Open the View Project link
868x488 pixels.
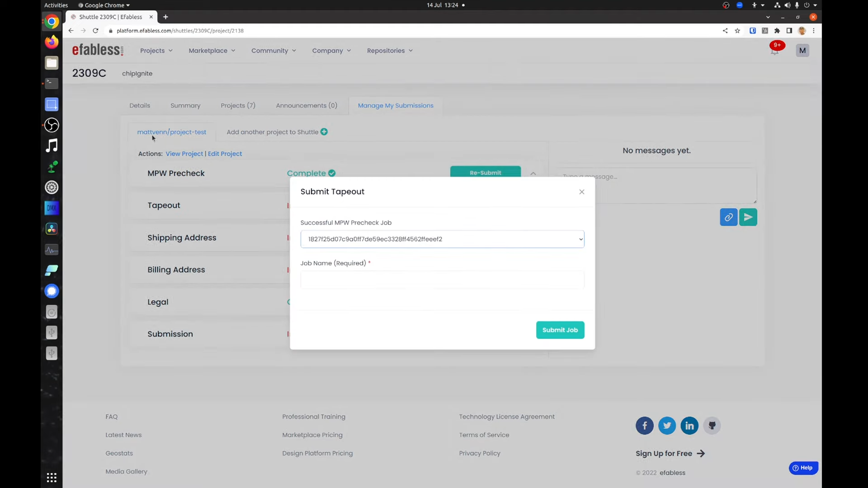pyautogui.click(x=184, y=154)
